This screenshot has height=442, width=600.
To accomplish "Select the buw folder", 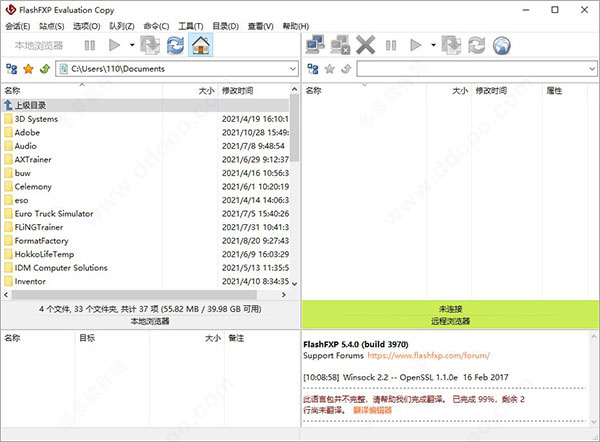I will pyautogui.click(x=22, y=173).
